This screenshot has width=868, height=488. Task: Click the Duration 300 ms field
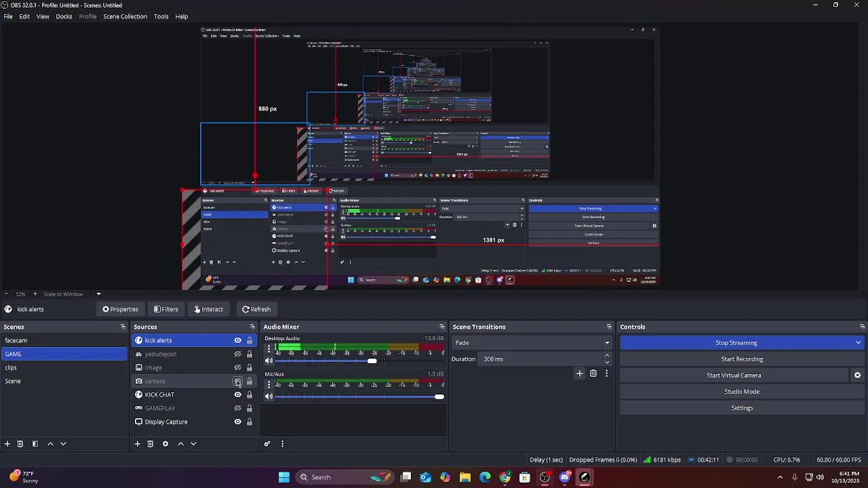point(541,359)
